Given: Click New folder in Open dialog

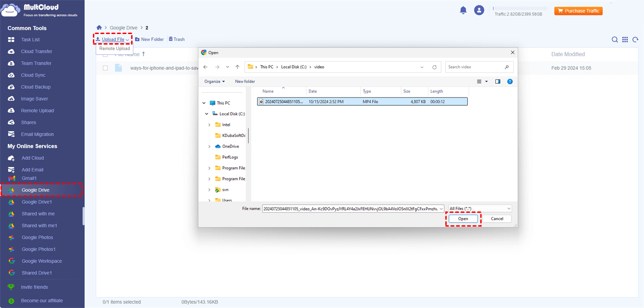Looking at the screenshot, I should coord(245,81).
